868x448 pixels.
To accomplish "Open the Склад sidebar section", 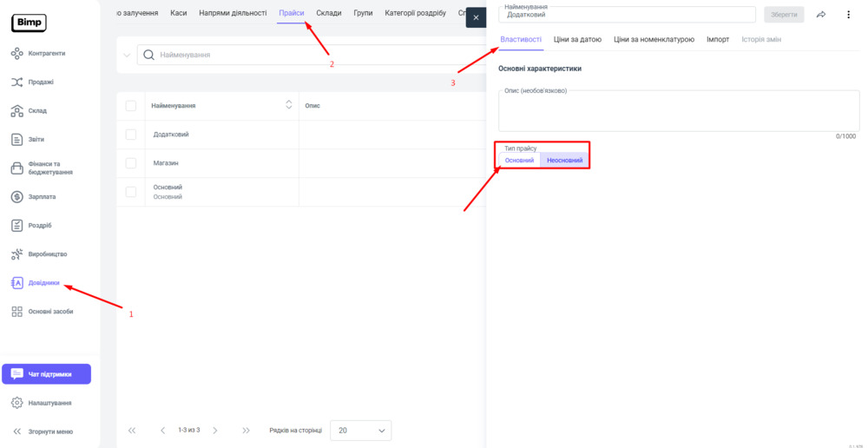I will (37, 111).
